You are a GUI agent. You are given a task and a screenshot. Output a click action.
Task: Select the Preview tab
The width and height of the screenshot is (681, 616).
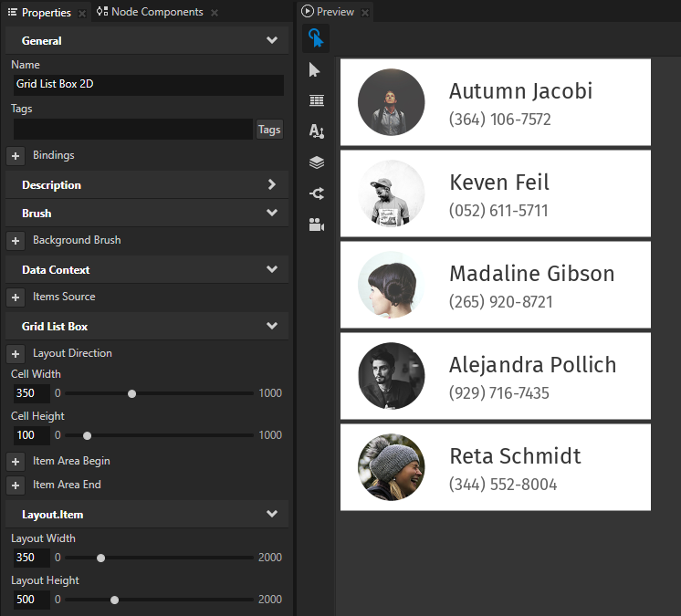point(333,12)
